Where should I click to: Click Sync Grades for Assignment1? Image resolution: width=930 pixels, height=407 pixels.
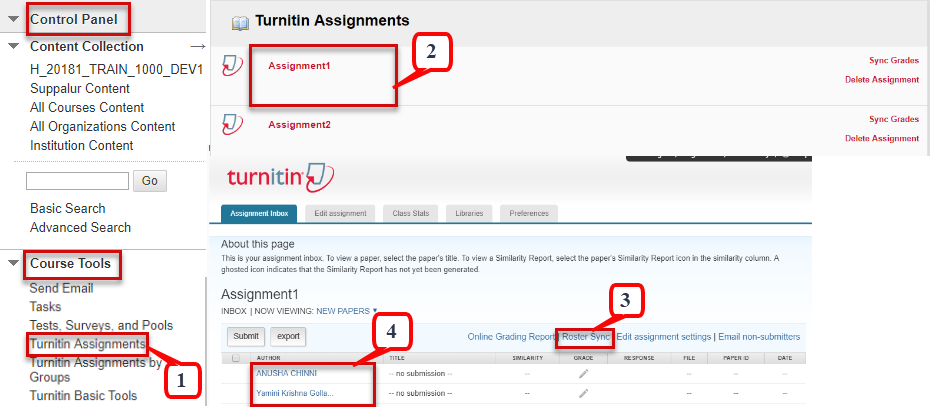tap(893, 61)
